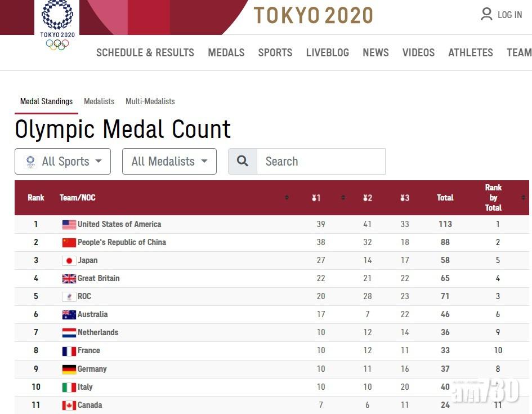Open the All Sports dropdown
This screenshot has height=414, width=532.
[x=62, y=162]
